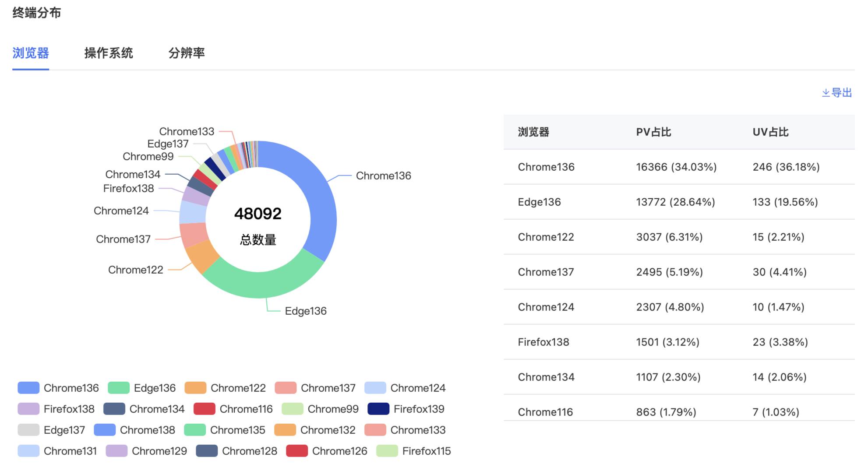Viewport: 868px width, 464px height.
Task: Click PV value 2307 (4.80%)
Action: (x=670, y=307)
